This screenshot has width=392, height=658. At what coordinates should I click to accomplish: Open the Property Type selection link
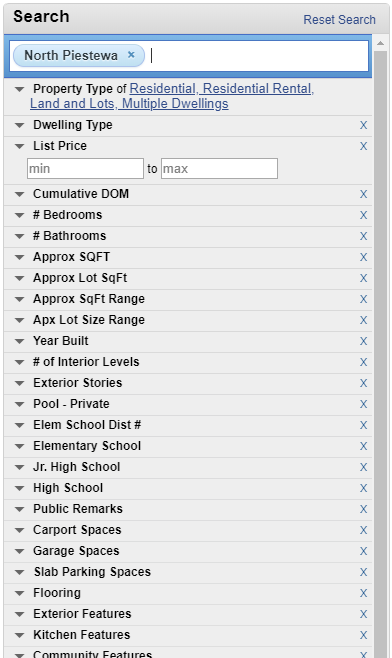[x=172, y=96]
